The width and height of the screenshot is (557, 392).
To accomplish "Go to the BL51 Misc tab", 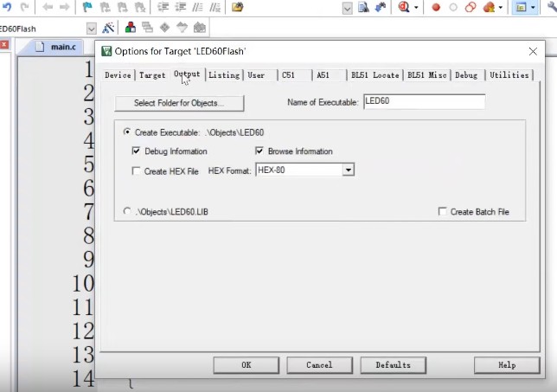I will (x=427, y=75).
